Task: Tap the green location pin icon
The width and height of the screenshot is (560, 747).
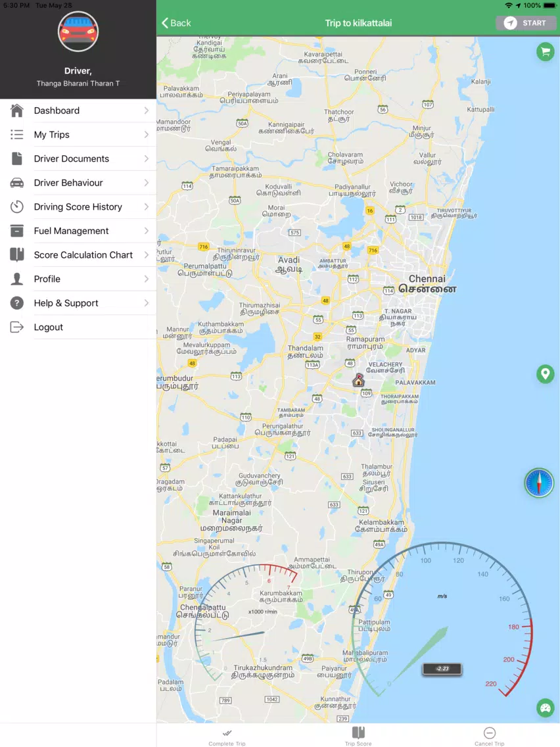Action: pyautogui.click(x=546, y=374)
